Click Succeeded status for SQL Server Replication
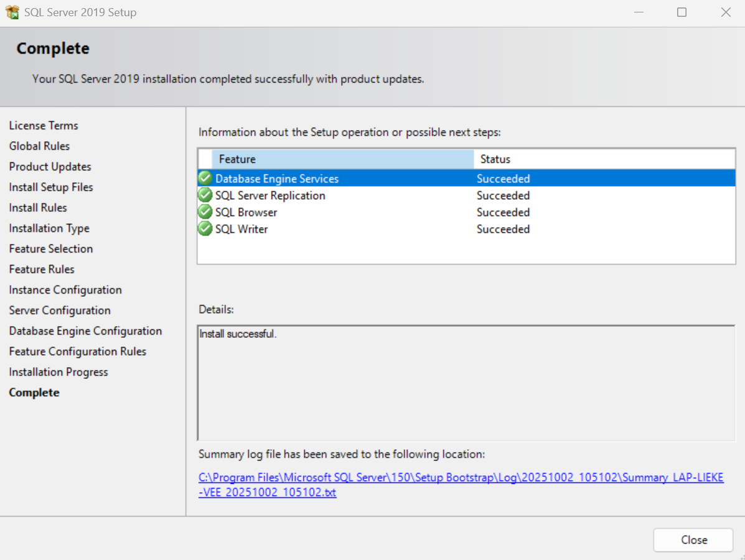 pos(503,195)
